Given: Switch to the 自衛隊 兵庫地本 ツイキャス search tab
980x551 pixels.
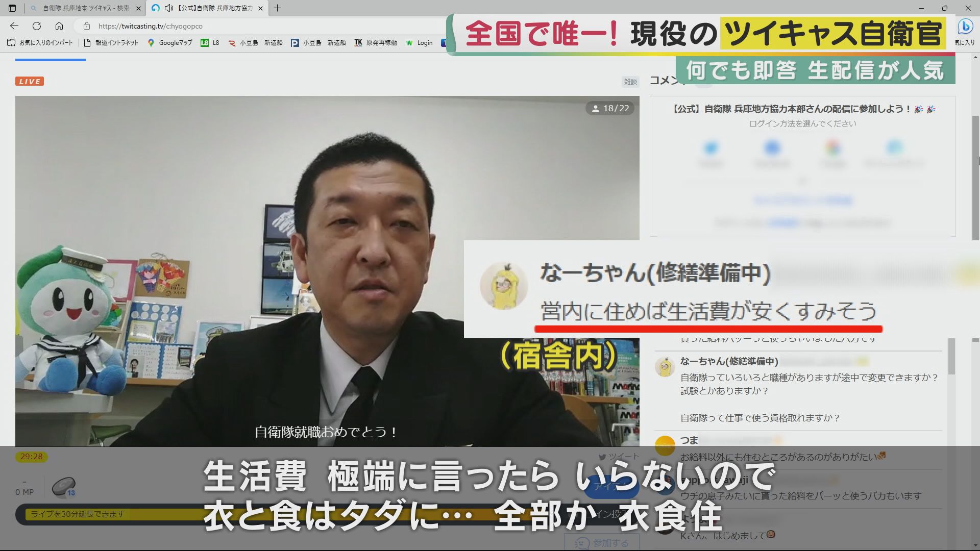Looking at the screenshot, I should 85,8.
